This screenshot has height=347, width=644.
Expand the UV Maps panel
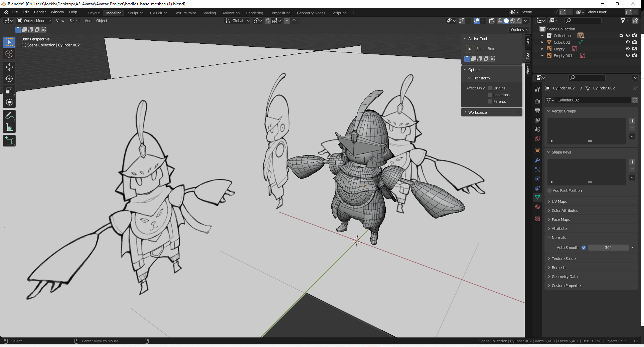559,202
